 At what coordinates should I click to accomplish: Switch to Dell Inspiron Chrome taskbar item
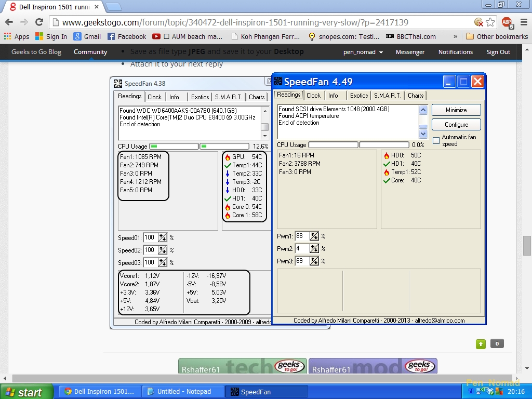point(99,392)
